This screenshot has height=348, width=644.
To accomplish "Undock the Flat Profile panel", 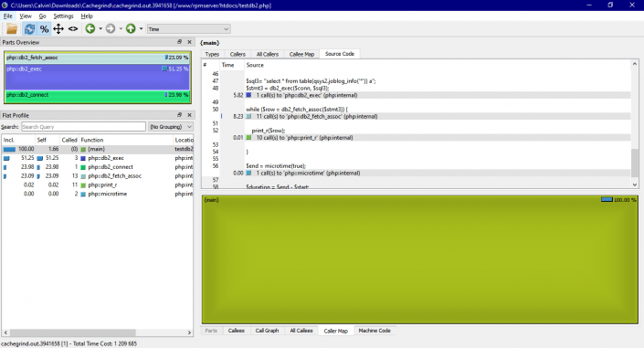I will (179, 115).
